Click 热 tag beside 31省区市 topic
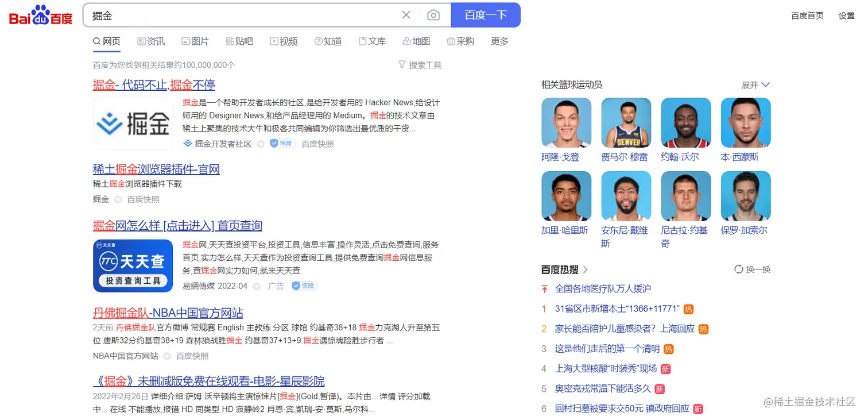The image size is (868, 420). (688, 309)
